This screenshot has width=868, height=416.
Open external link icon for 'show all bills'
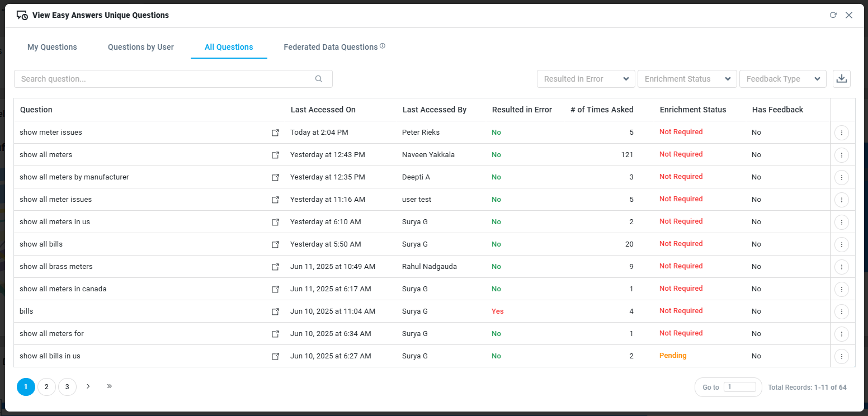click(275, 244)
